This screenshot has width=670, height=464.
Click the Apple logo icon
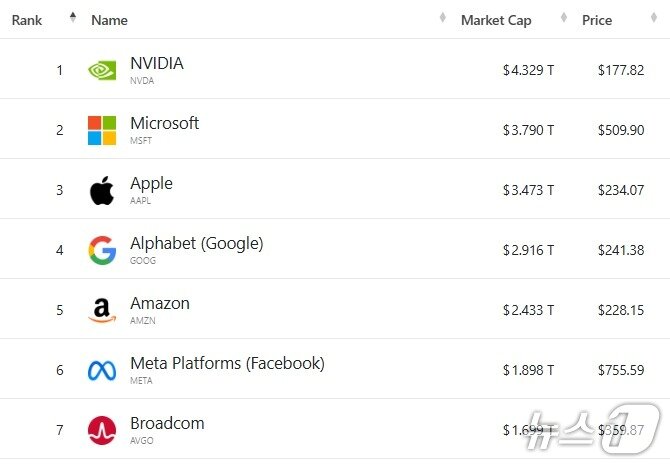coord(102,190)
